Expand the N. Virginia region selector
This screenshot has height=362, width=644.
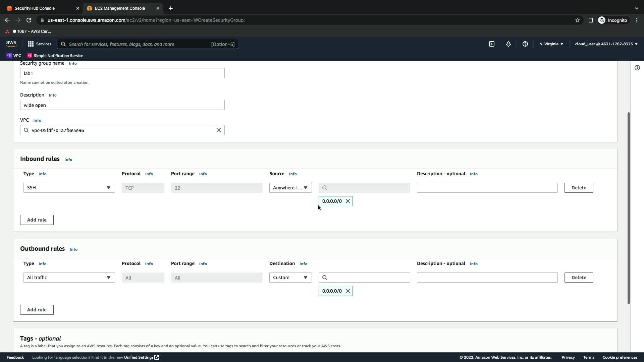click(x=551, y=44)
